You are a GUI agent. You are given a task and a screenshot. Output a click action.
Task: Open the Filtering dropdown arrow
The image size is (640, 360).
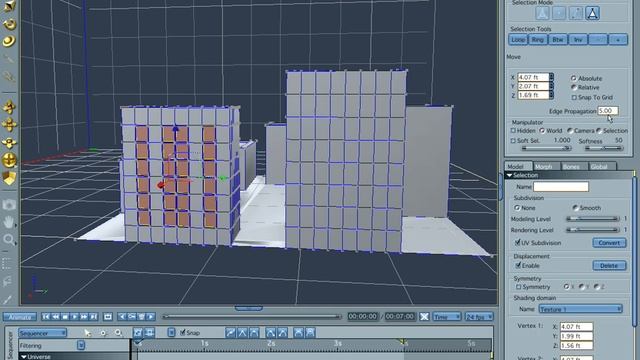point(81,345)
